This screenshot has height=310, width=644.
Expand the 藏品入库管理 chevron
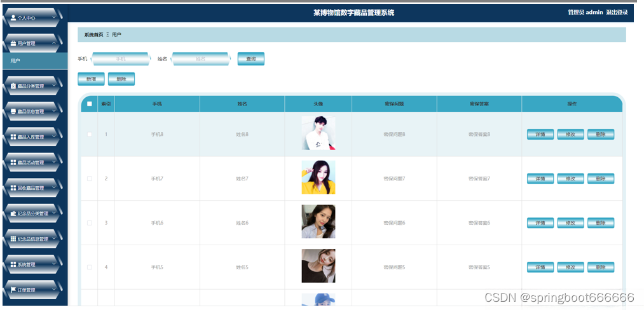(x=54, y=137)
